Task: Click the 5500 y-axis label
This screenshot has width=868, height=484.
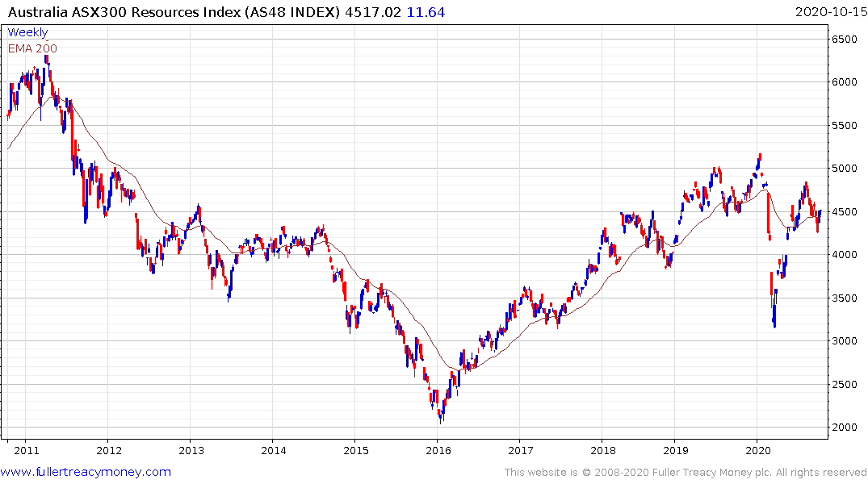Action: click(845, 126)
